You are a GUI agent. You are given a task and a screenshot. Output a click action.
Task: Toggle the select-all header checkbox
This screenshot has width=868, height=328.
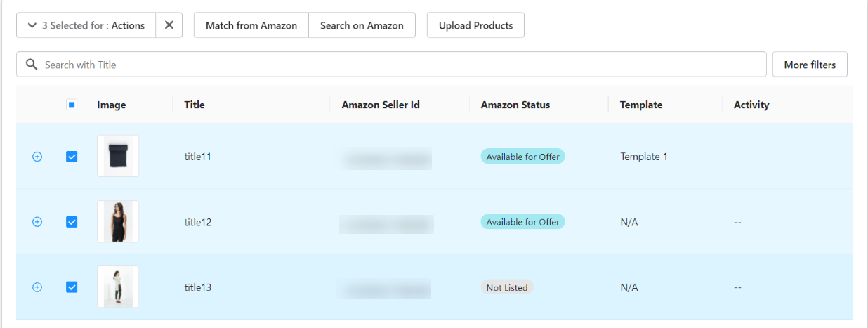[x=72, y=105]
